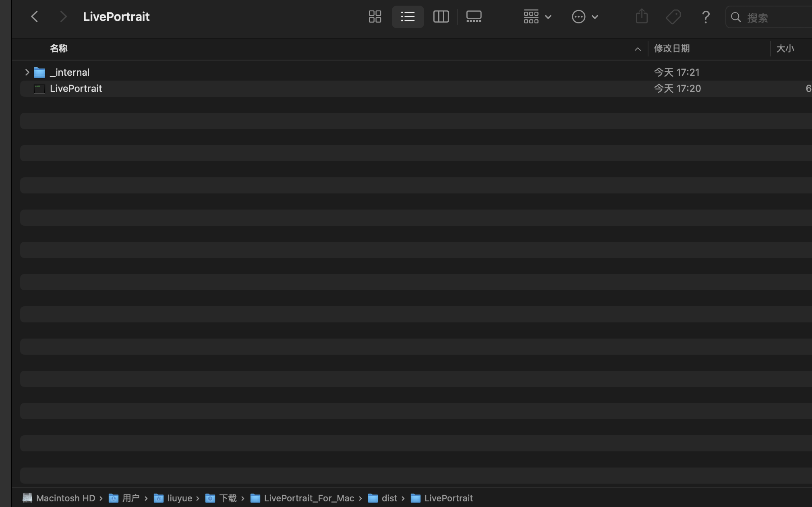Sort by 修改日期 column header
Viewport: 812px width, 507px height.
[x=671, y=49]
